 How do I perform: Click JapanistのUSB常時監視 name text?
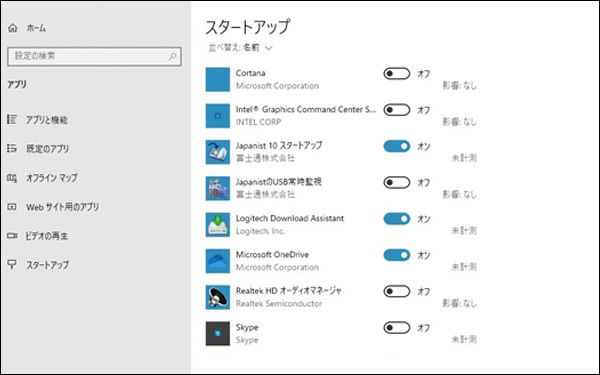coord(279,182)
